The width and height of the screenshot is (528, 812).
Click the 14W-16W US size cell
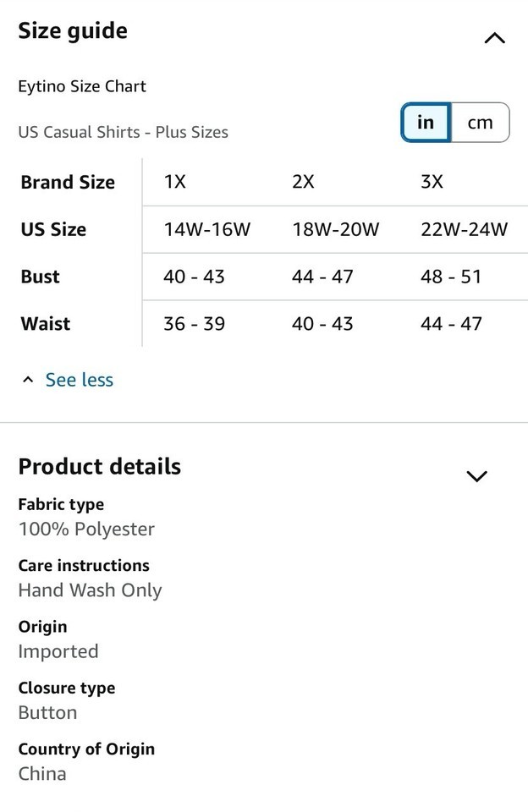(207, 229)
